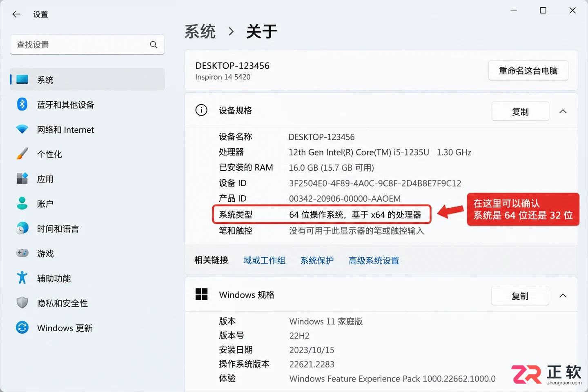Click the System monitor icon in sidebar
Screen dimensions: 588x392
click(x=22, y=80)
